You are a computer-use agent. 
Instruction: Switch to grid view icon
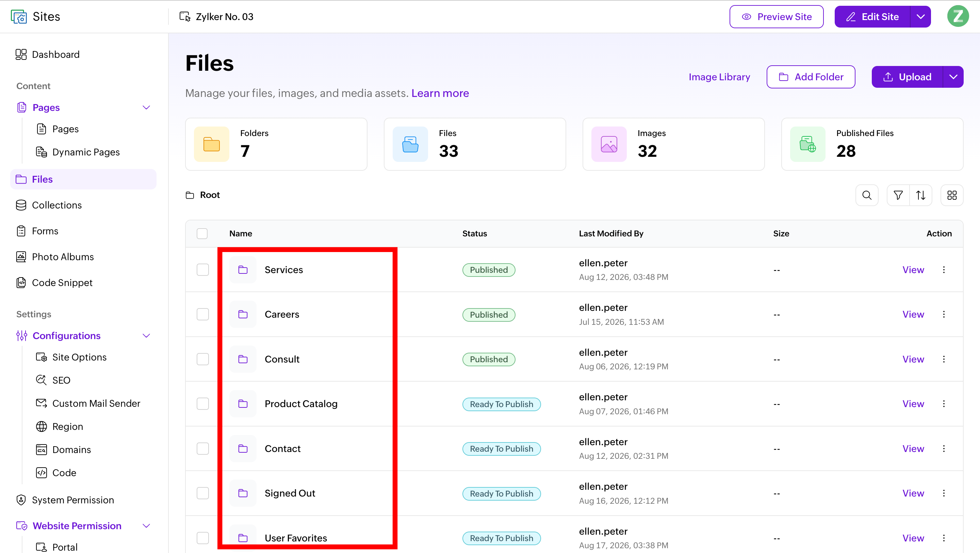pyautogui.click(x=952, y=195)
